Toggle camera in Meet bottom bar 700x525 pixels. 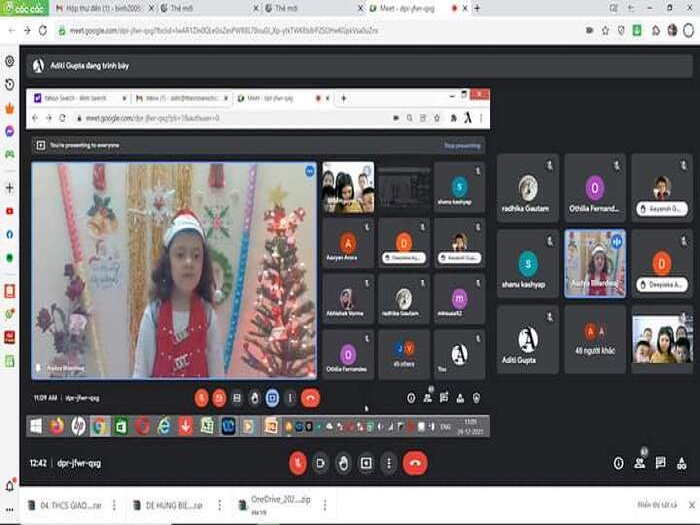pyautogui.click(x=321, y=463)
